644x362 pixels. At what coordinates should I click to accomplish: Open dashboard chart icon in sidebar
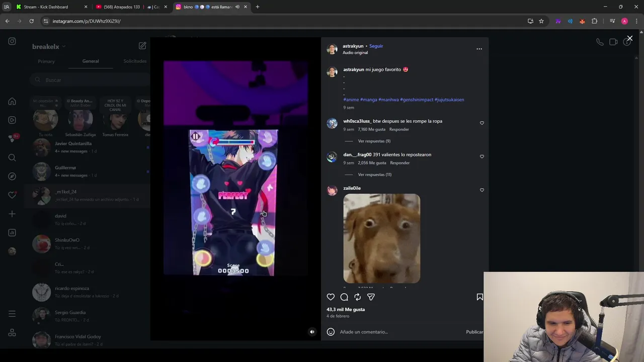pos(12,233)
